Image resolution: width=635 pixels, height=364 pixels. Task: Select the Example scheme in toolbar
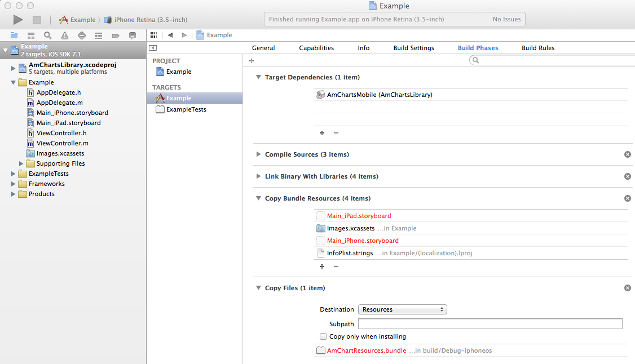click(x=77, y=20)
